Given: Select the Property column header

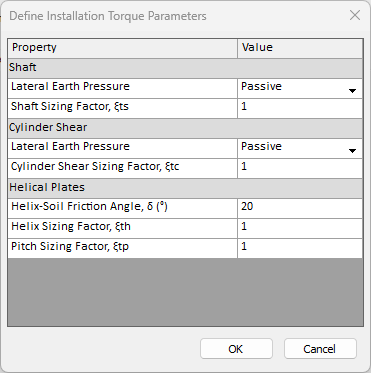Looking at the screenshot, I should (x=123, y=48).
